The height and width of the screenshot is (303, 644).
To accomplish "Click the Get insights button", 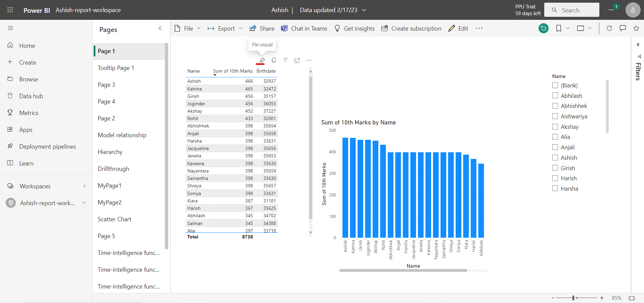I will pos(355,29).
